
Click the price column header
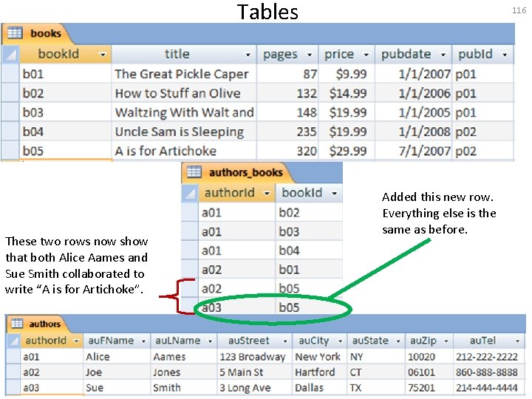(x=347, y=54)
